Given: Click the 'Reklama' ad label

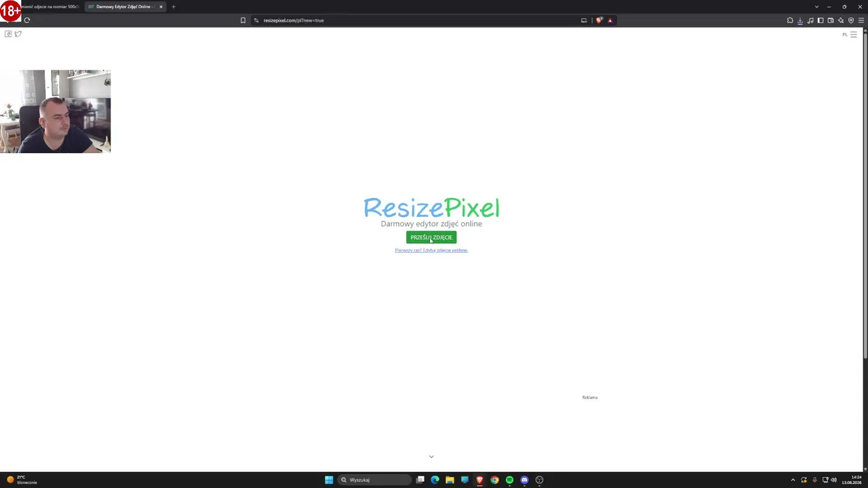Looking at the screenshot, I should click(590, 397).
